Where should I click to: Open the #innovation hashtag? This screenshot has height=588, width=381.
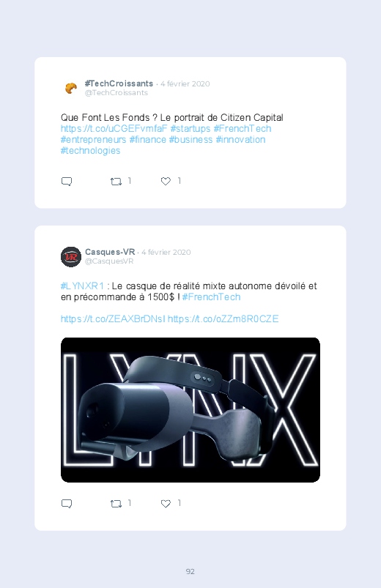coord(240,140)
